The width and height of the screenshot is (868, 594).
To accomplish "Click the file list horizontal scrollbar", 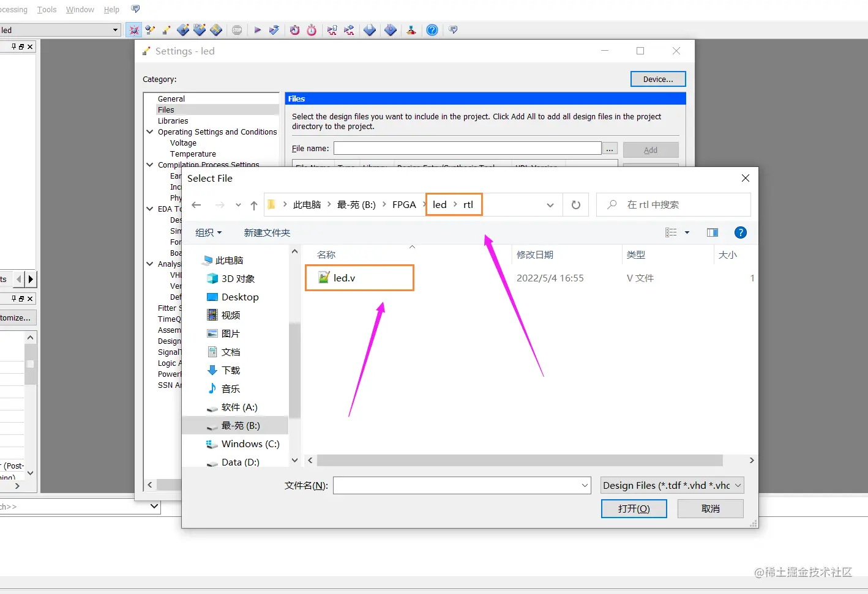I will [x=520, y=460].
